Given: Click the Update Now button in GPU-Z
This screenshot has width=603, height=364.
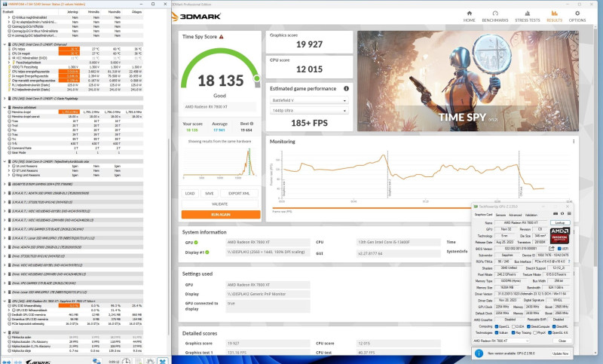Looking at the screenshot, I should pyautogui.click(x=560, y=353).
